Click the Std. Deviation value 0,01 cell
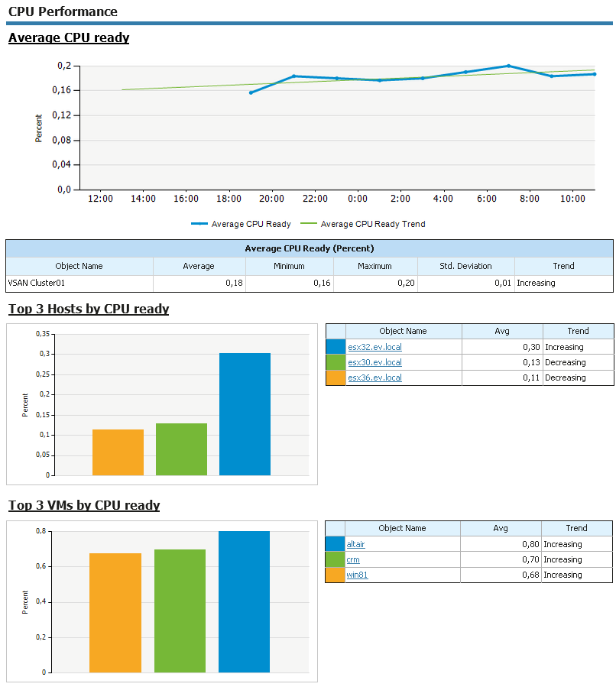The image size is (616, 687). [466, 283]
